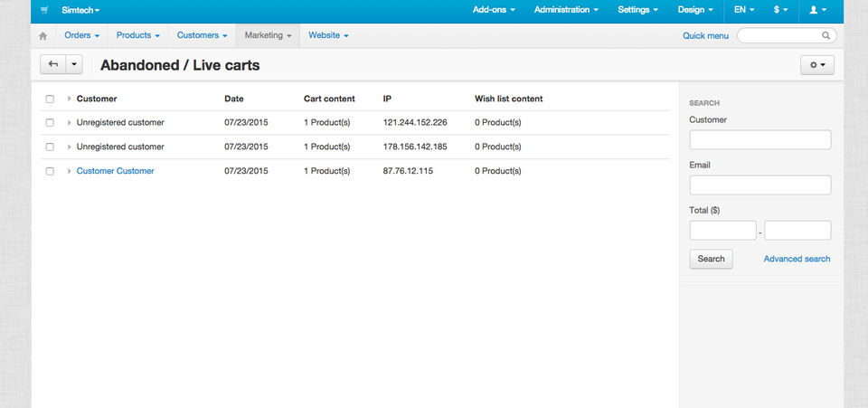Image resolution: width=868 pixels, height=408 pixels.
Task: Open the Products menu
Action: point(137,35)
